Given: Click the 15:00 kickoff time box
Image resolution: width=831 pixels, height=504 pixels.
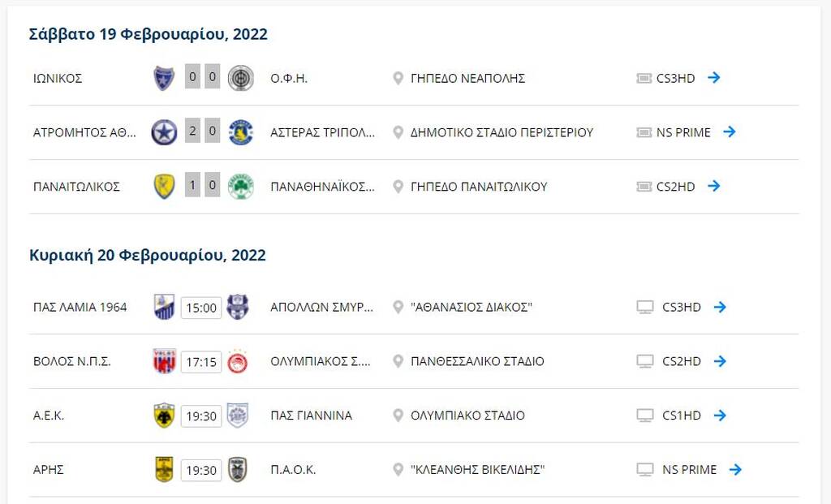Looking at the screenshot, I should [201, 308].
